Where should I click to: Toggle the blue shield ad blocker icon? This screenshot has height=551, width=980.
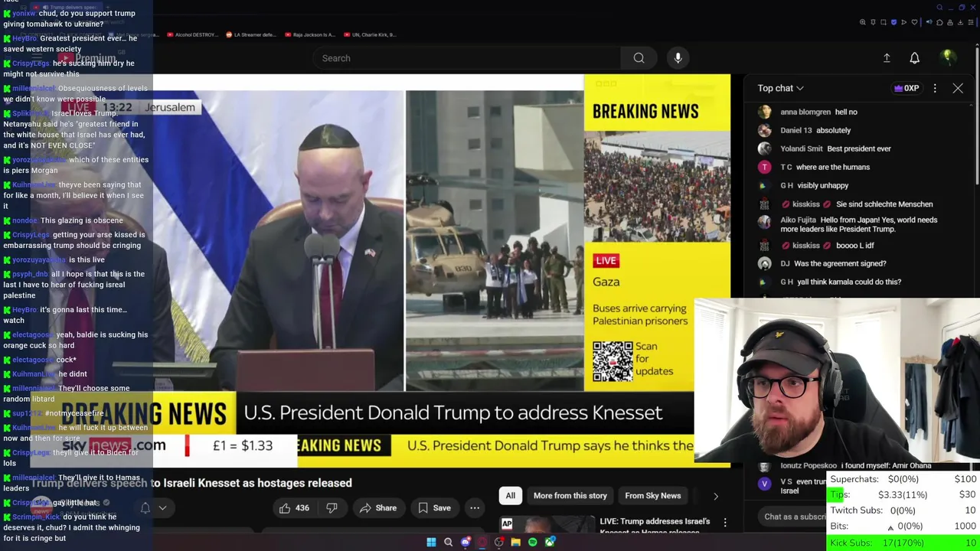pos(893,22)
